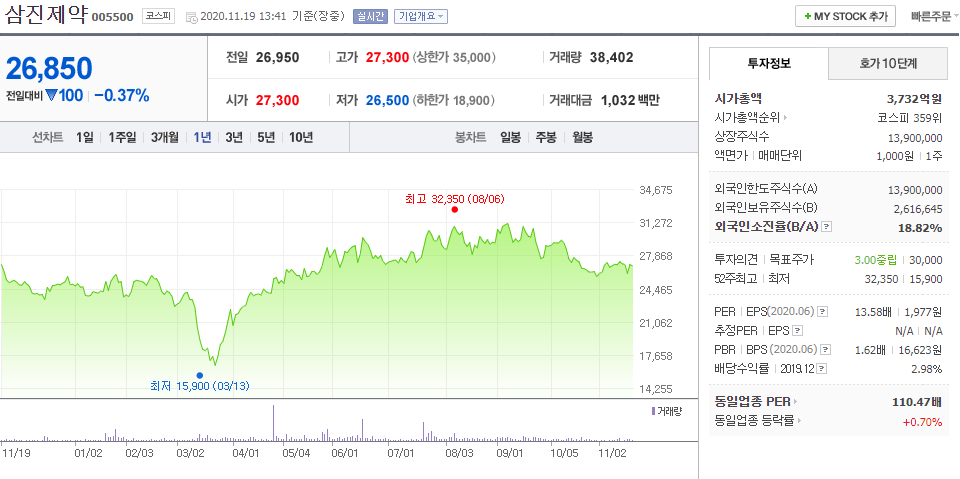Select the 10년 line chart period
Image resolution: width=960 pixels, height=479 pixels.
point(301,137)
